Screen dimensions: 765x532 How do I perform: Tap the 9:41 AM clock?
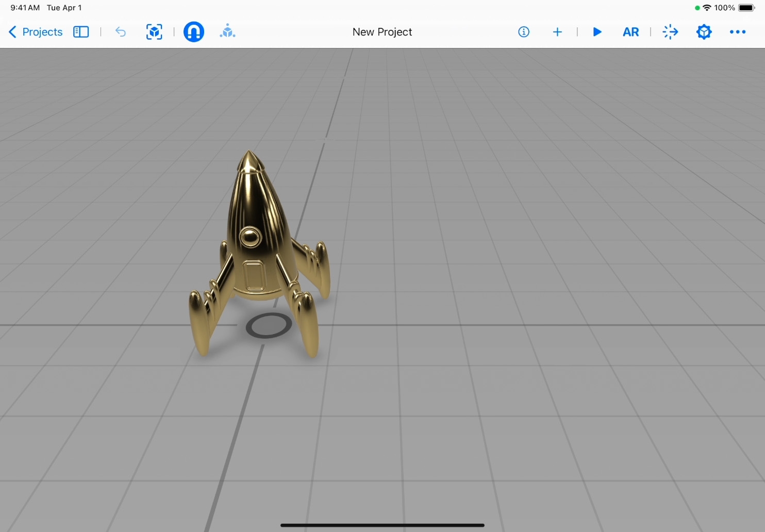25,8
